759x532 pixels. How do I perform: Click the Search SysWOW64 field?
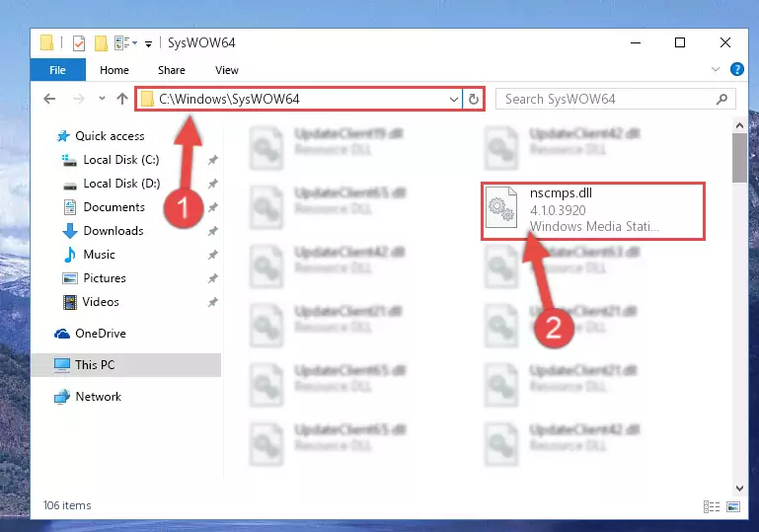pos(615,100)
